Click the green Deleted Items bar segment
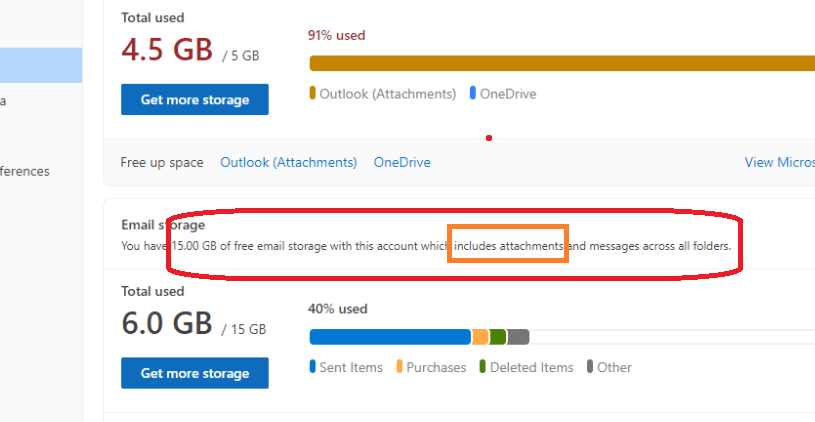 (497, 337)
